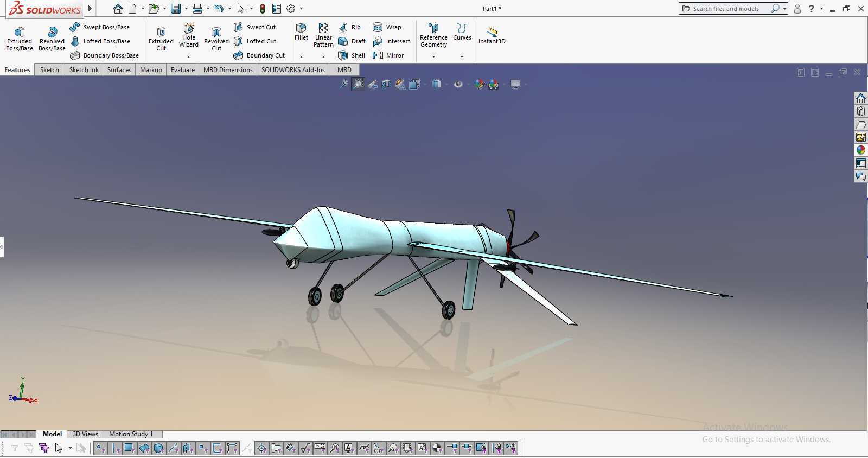The image size is (868, 458).
Task: Click the Rebuild traffic light icon
Action: (263, 9)
